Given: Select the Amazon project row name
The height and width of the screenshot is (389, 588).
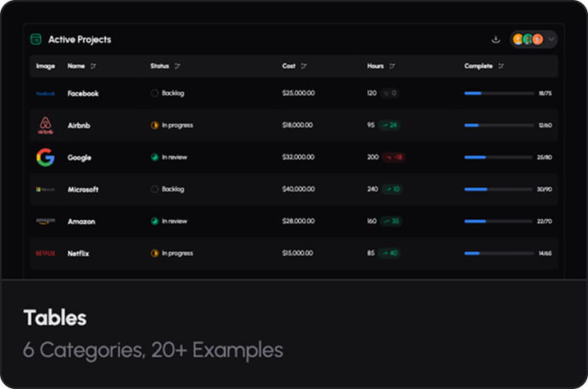Looking at the screenshot, I should click(x=82, y=222).
